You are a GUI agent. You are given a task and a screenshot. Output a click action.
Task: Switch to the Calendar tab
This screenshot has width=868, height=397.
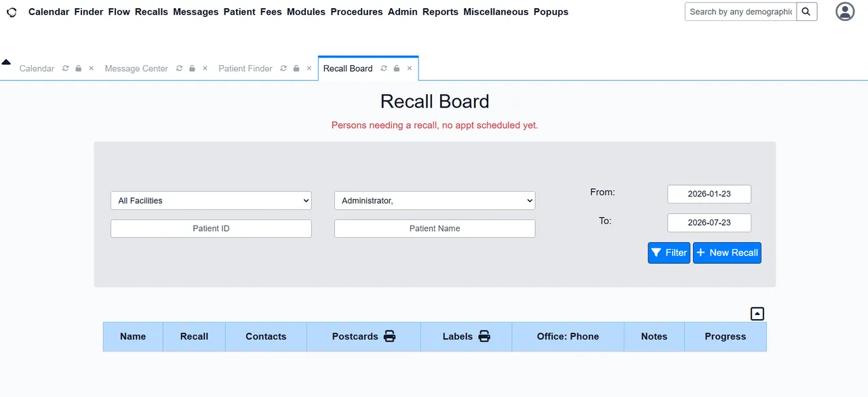[37, 68]
